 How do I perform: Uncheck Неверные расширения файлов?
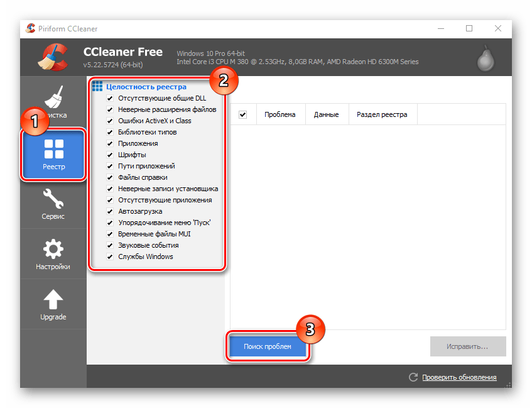tap(110, 109)
